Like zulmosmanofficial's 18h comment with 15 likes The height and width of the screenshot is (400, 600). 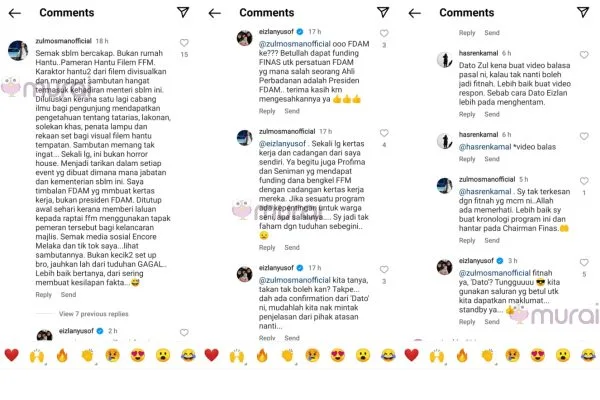184,43
